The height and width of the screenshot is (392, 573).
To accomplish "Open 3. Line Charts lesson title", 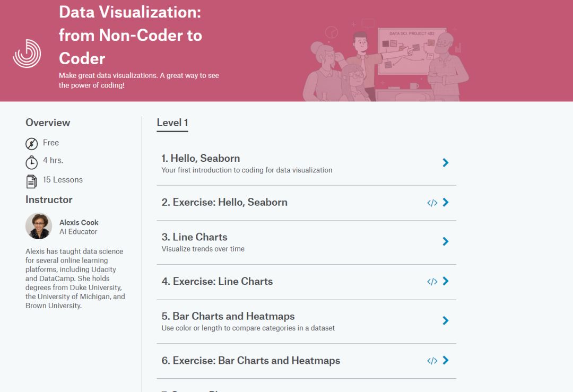I will (194, 237).
